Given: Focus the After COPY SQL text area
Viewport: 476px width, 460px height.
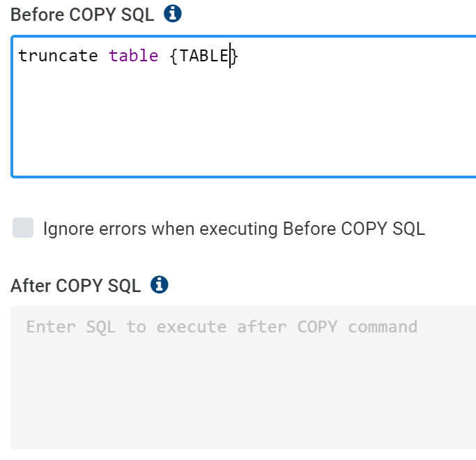Looking at the screenshot, I should point(243,378).
